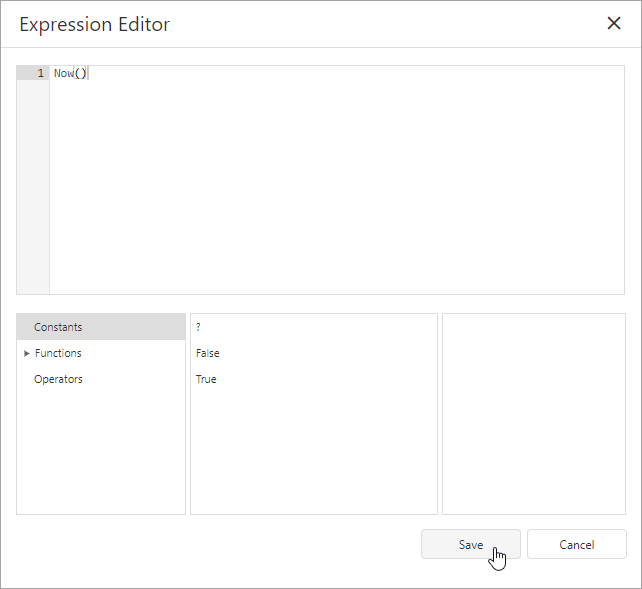
Task: Select the Constants category
Action: click(58, 327)
